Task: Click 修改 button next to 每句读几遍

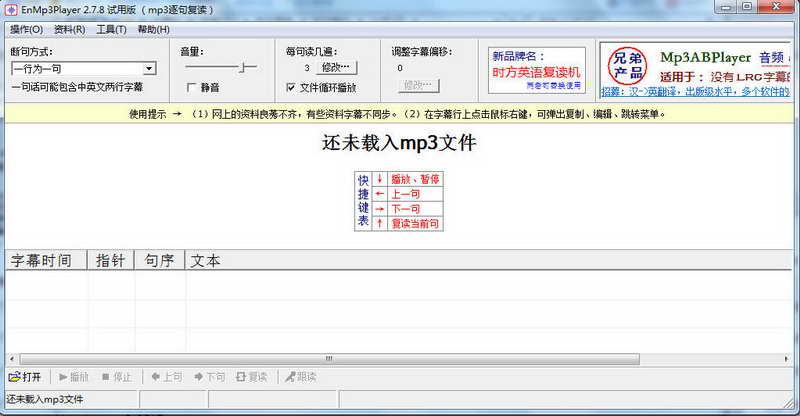Action: point(336,67)
